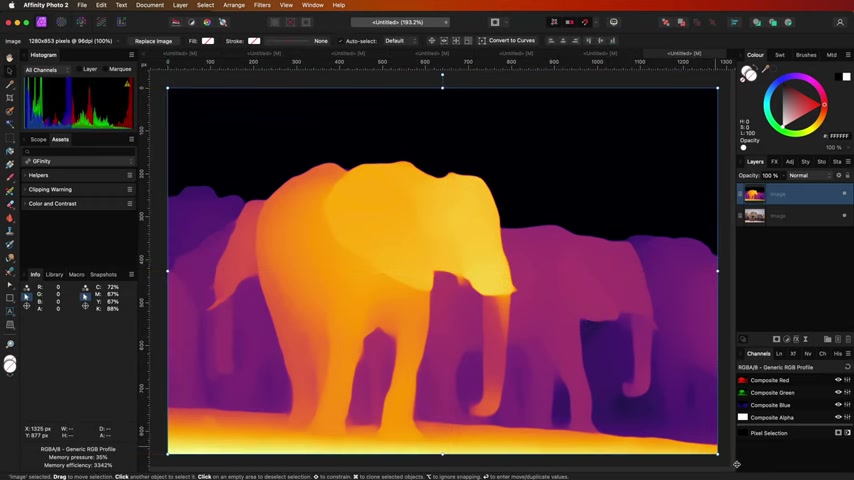Click the Replace Image button
Viewport: 854px width, 480px height.
coord(153,41)
